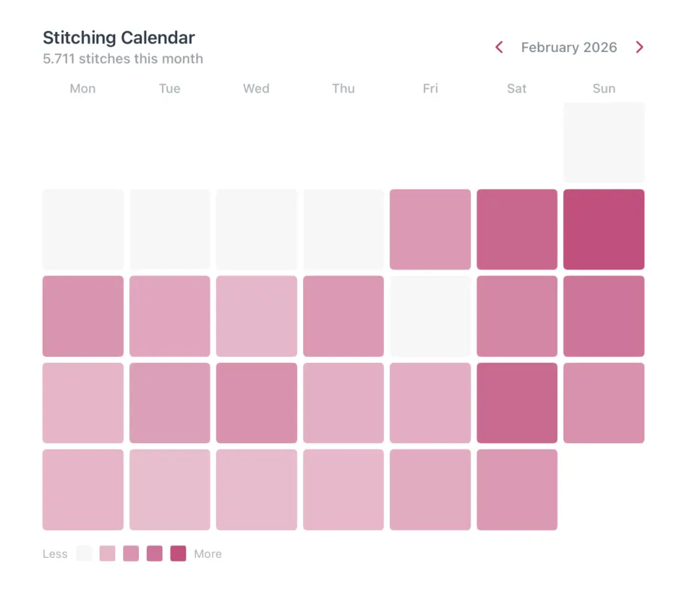Click the previous month chevron

click(499, 47)
